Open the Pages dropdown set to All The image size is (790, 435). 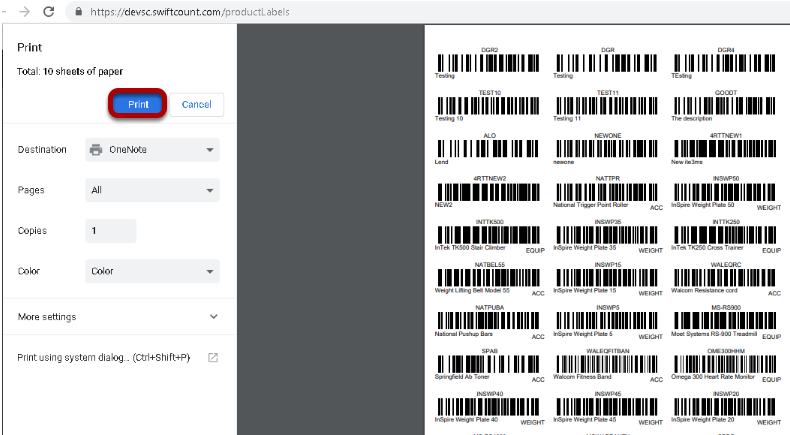[152, 190]
